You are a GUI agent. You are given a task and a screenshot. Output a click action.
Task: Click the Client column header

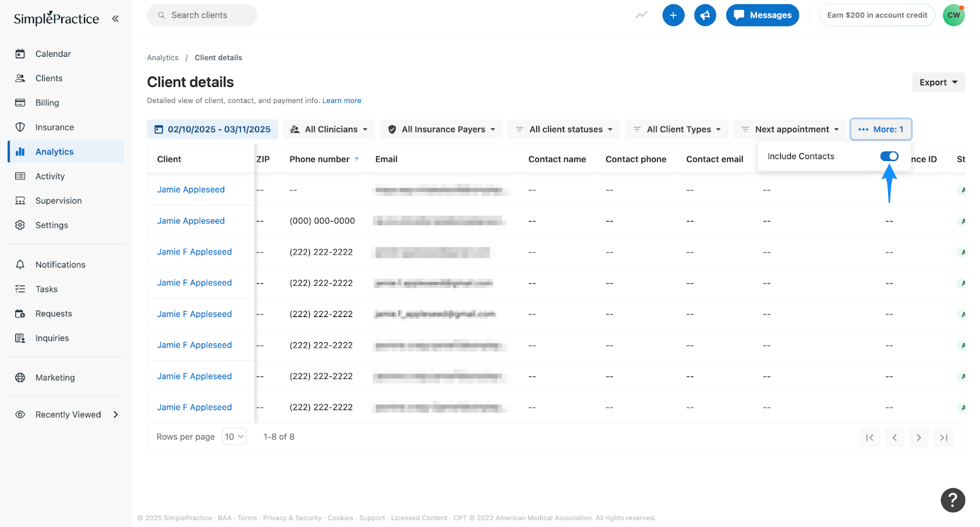[169, 159]
